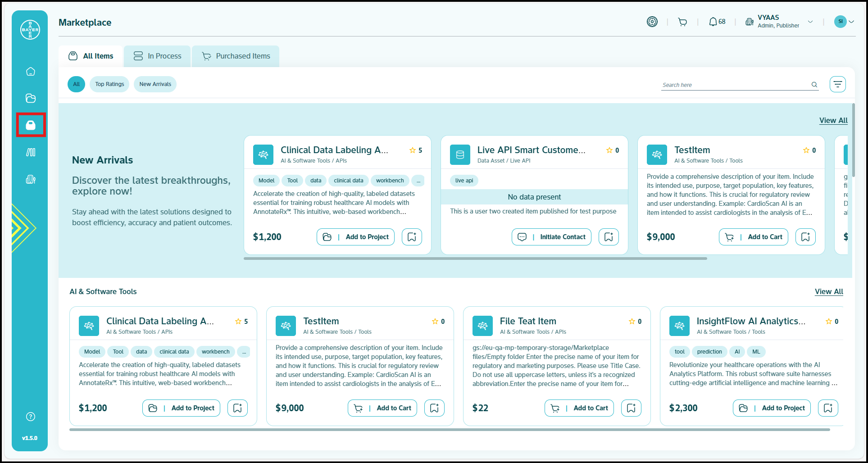Click the Search here input field

[x=734, y=85]
